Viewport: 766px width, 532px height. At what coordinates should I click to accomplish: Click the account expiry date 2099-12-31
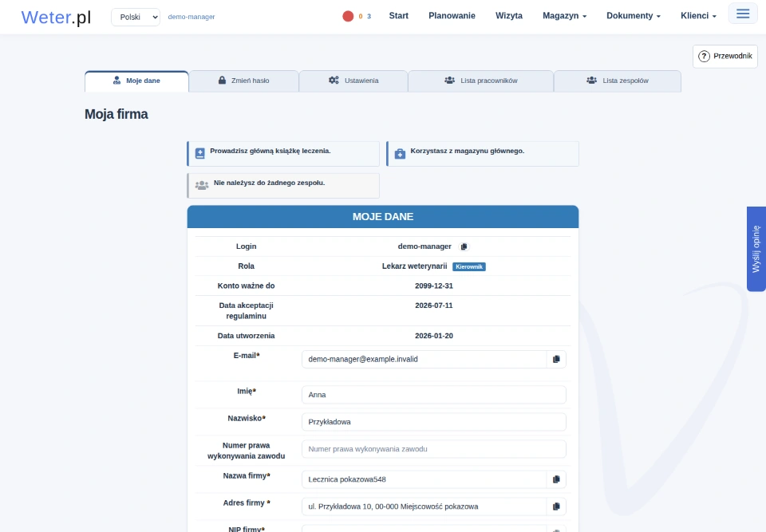434,286
